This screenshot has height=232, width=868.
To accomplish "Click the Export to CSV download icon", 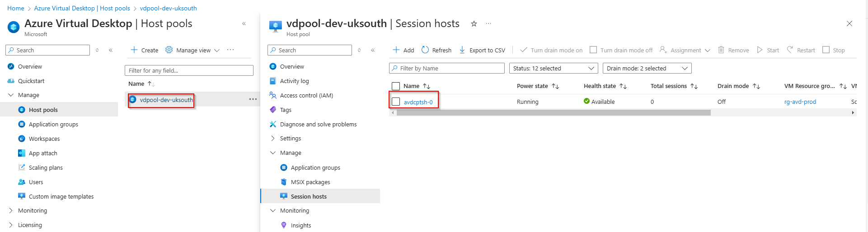I will point(462,50).
